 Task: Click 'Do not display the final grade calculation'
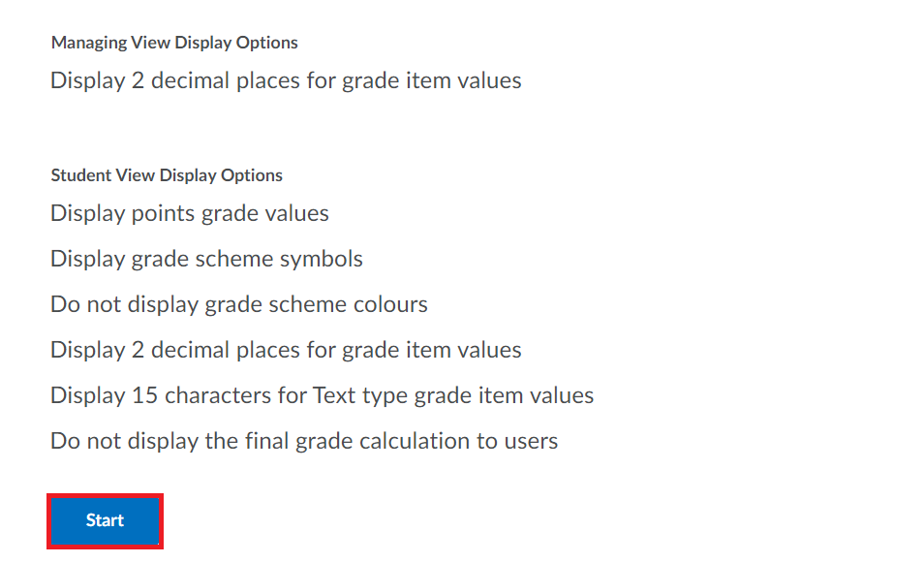coord(304,441)
